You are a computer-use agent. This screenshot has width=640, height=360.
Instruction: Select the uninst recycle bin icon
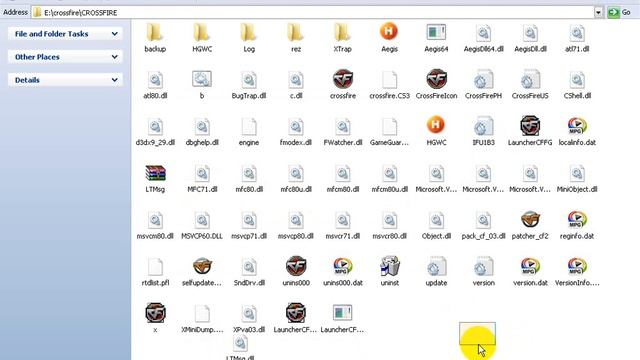pos(389,266)
